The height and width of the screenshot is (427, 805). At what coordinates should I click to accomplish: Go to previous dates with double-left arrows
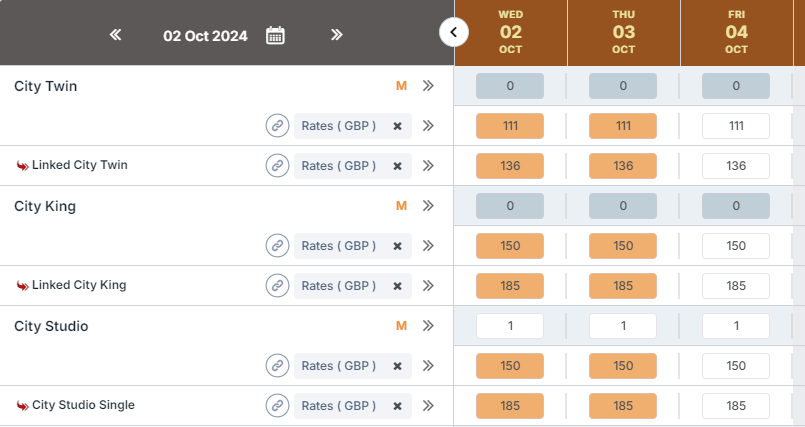coord(116,35)
